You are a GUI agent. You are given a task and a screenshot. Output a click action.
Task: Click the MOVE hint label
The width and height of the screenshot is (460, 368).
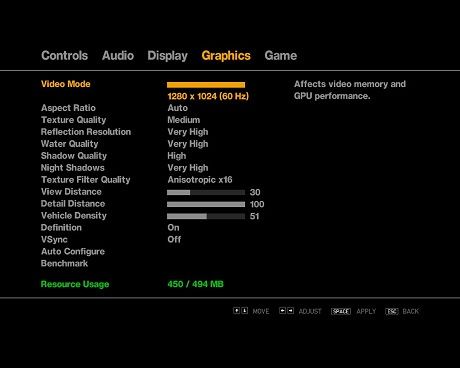261,311
